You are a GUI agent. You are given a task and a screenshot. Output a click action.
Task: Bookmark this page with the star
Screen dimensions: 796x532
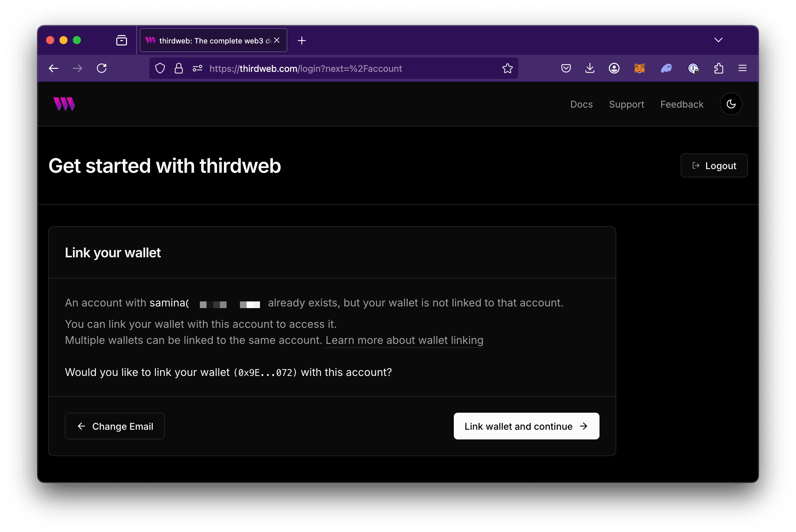tap(507, 69)
